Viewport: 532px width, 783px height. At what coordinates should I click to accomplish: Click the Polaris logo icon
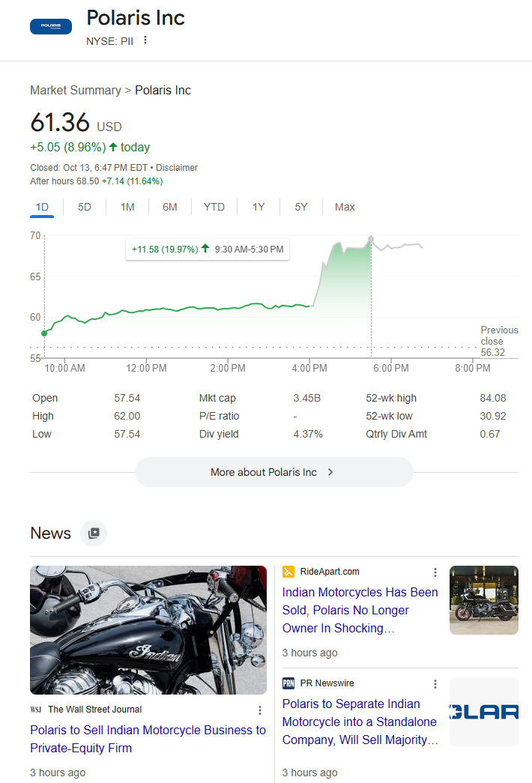[51, 26]
